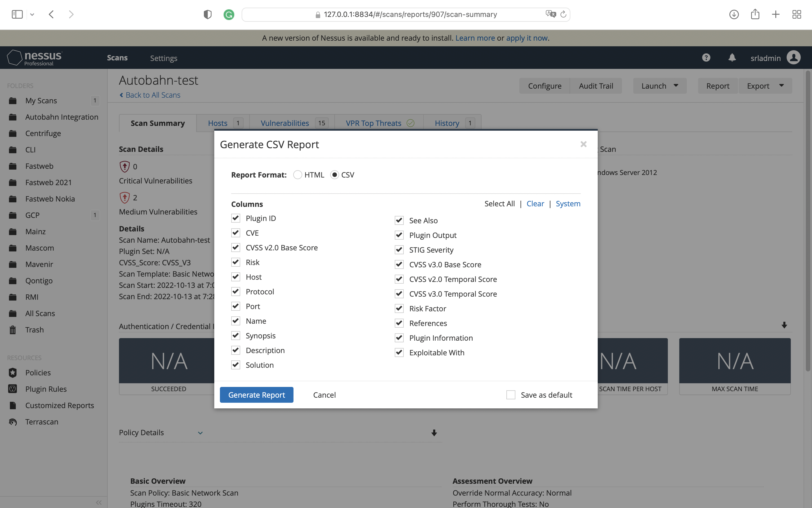Uncheck the CVE column checkbox
Viewport: 812px width, 508px height.
235,233
